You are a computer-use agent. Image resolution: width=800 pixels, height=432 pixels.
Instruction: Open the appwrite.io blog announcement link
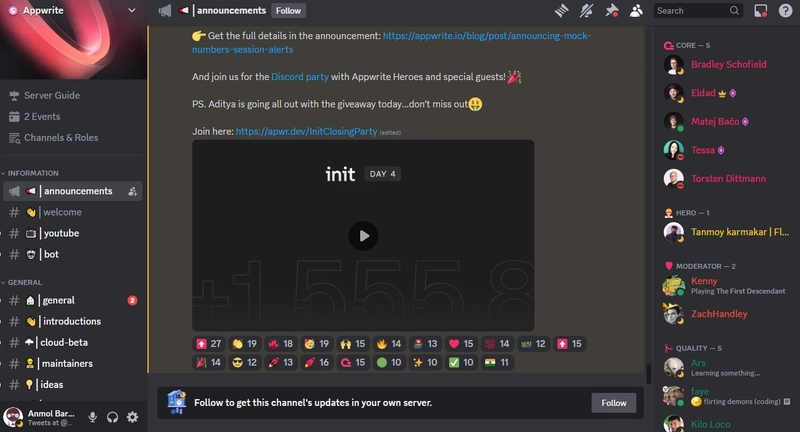click(x=391, y=42)
